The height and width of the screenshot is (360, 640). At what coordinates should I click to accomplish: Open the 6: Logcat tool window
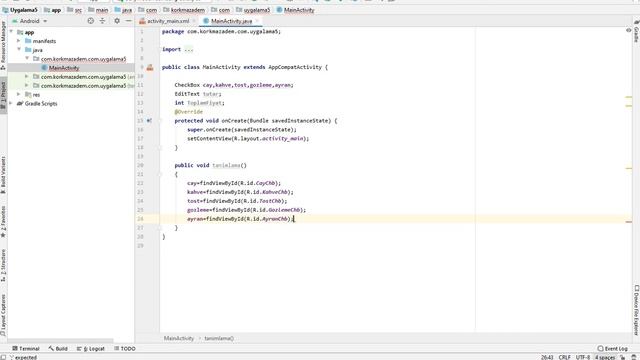pos(91,349)
